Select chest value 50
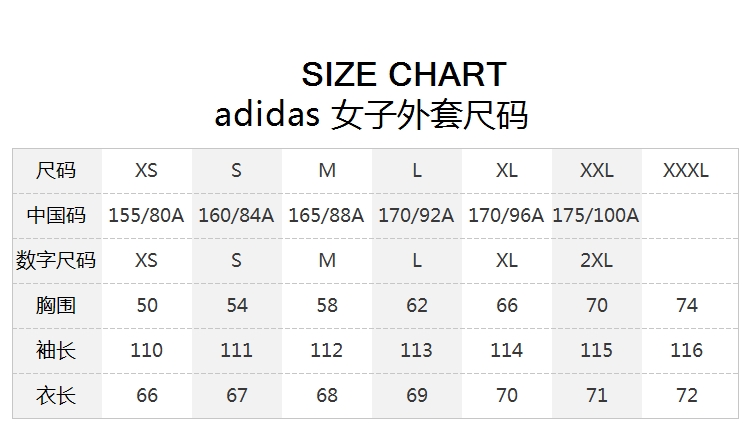Screen dimensions: 750x430 click(147, 305)
